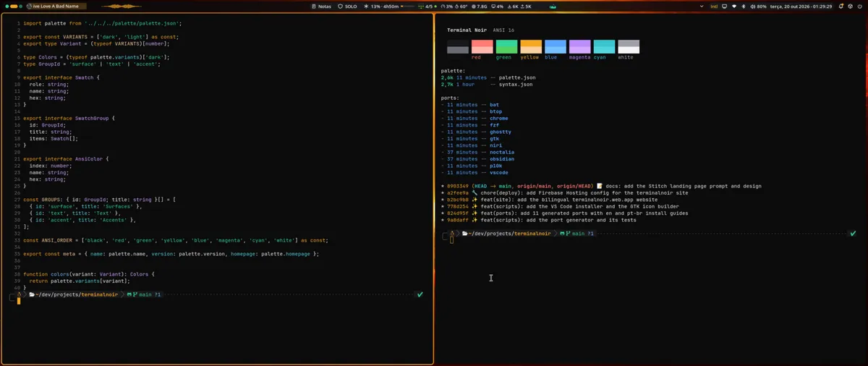Click the 'p10k' port entry
The image size is (868, 366).
pos(495,166)
